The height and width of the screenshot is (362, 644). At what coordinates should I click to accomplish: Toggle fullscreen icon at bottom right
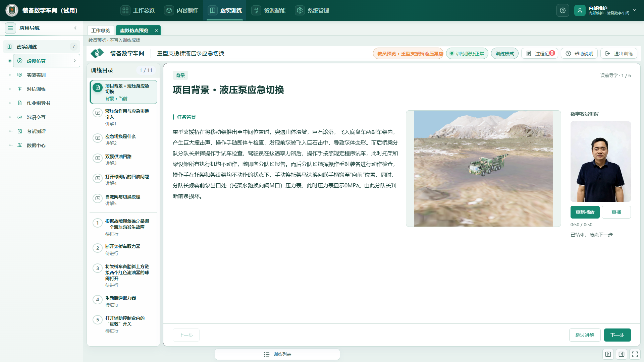pos(635,354)
